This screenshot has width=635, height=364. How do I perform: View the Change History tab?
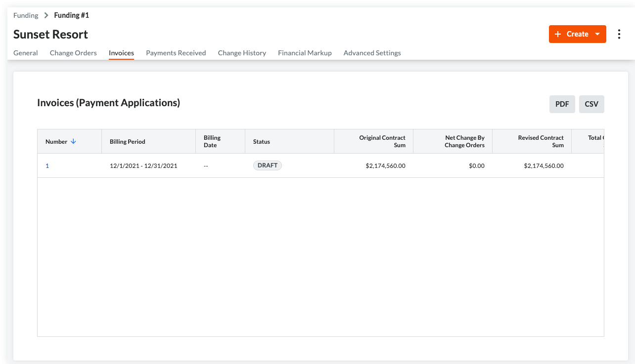click(242, 53)
